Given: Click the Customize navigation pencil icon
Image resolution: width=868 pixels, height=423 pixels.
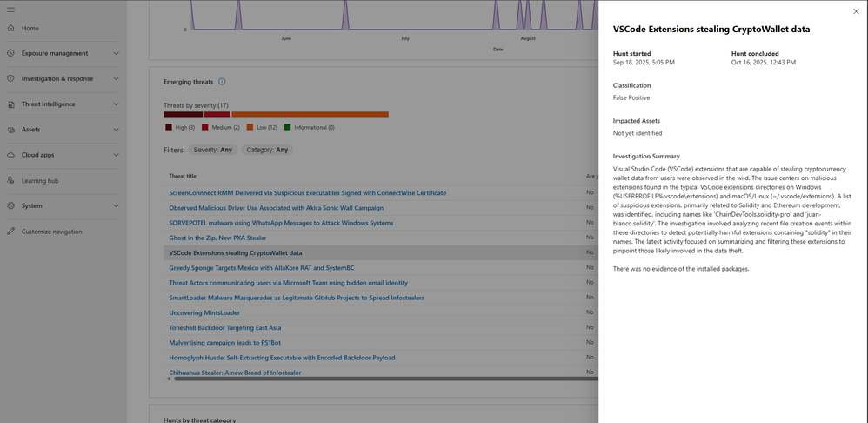Looking at the screenshot, I should pyautogui.click(x=11, y=232).
